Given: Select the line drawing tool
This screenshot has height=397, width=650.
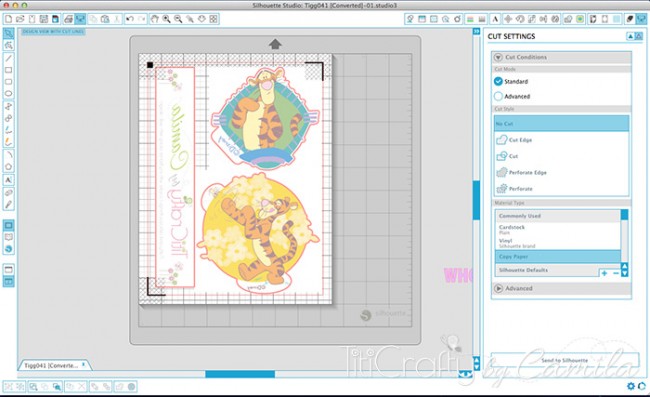Looking at the screenshot, I should 8,58.
